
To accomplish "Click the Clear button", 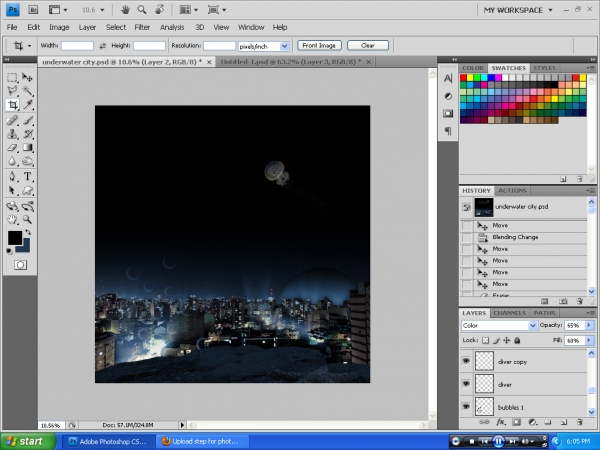I will click(368, 46).
